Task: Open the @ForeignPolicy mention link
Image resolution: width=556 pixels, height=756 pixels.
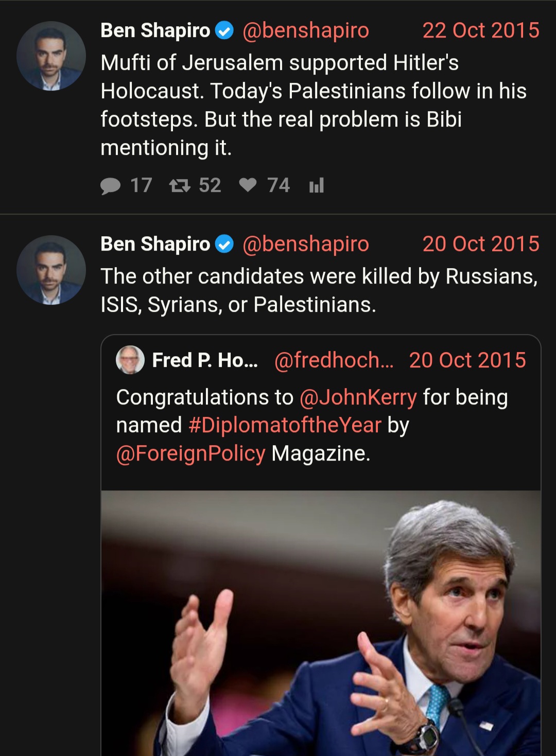Action: click(x=190, y=453)
